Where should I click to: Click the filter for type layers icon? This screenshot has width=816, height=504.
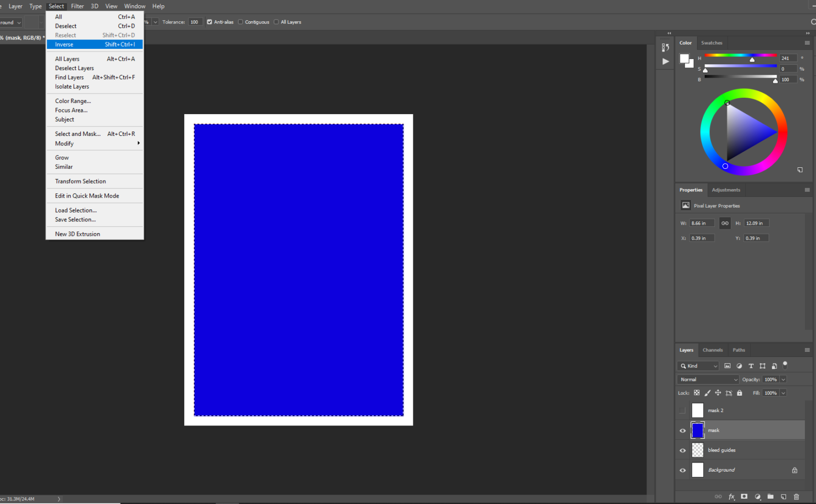[x=751, y=366]
